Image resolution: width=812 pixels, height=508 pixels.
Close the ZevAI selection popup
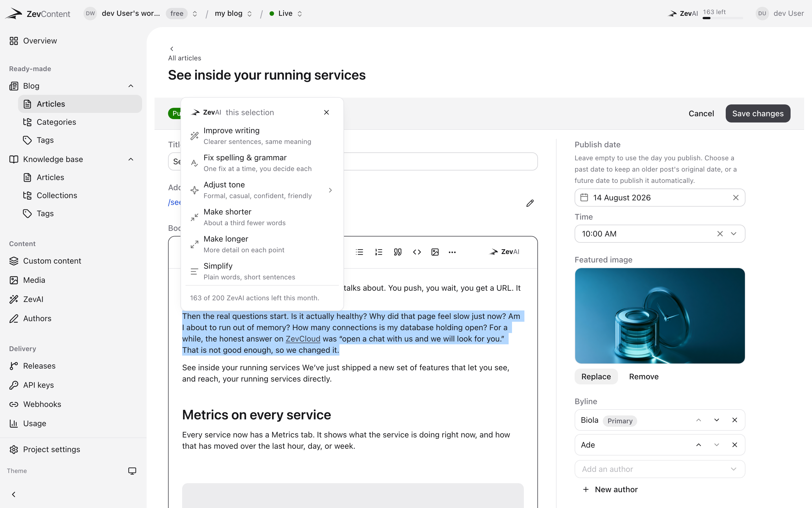coord(326,112)
